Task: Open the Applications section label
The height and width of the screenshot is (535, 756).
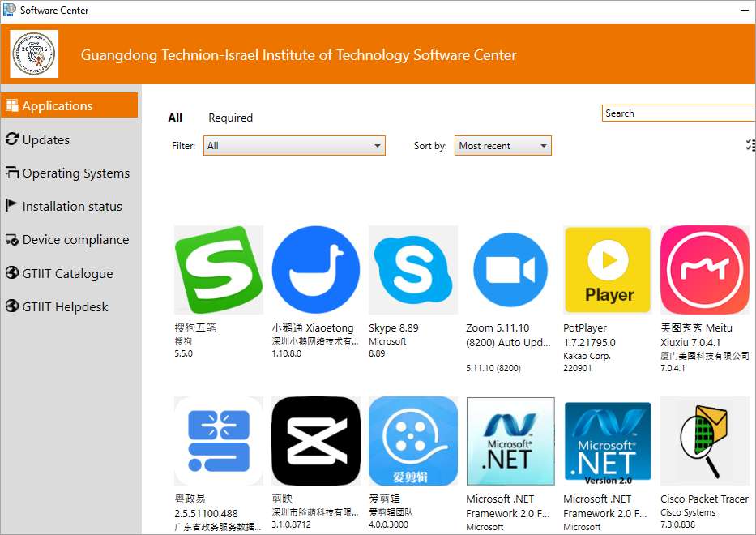Action: coord(58,105)
